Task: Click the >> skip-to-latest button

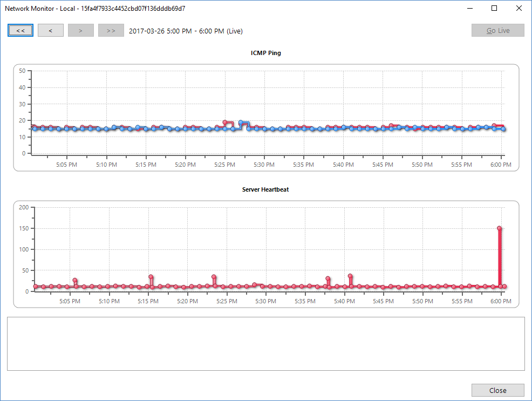Action: click(x=111, y=31)
